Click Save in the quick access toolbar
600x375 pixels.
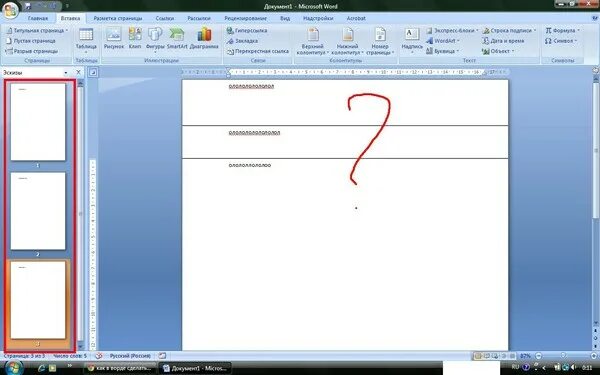coord(28,6)
